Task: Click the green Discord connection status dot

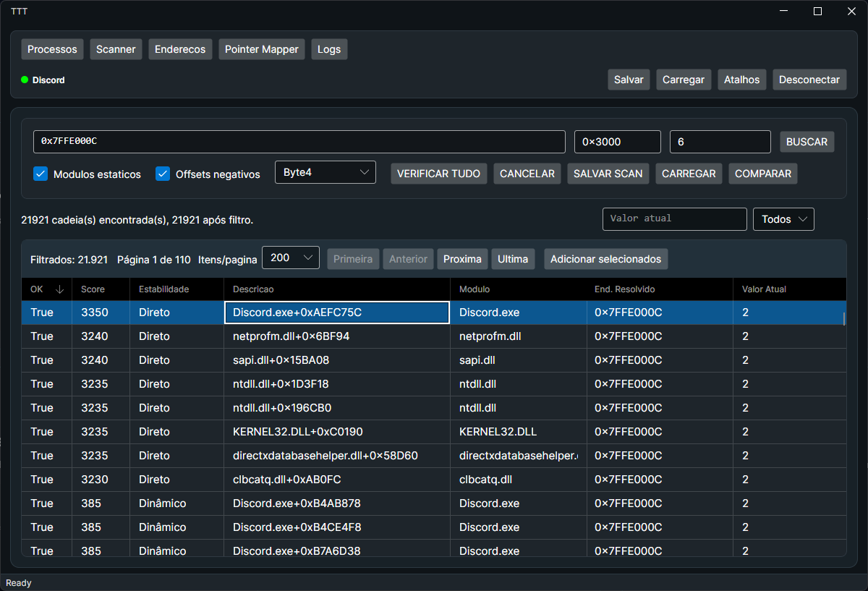Action: (x=25, y=80)
